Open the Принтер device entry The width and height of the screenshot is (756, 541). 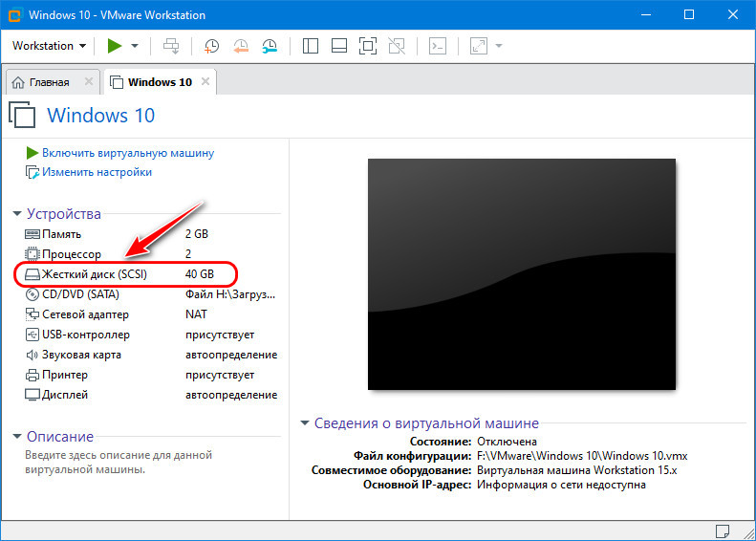[65, 375]
